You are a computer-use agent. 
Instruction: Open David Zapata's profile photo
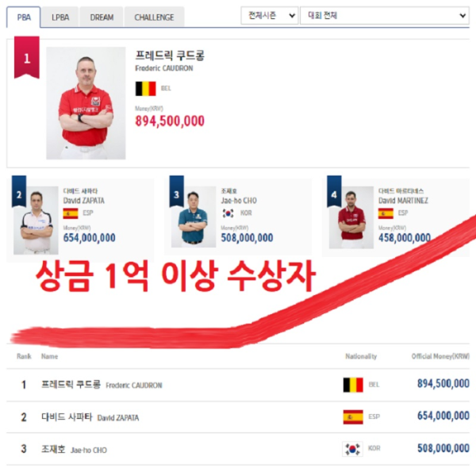(36, 221)
